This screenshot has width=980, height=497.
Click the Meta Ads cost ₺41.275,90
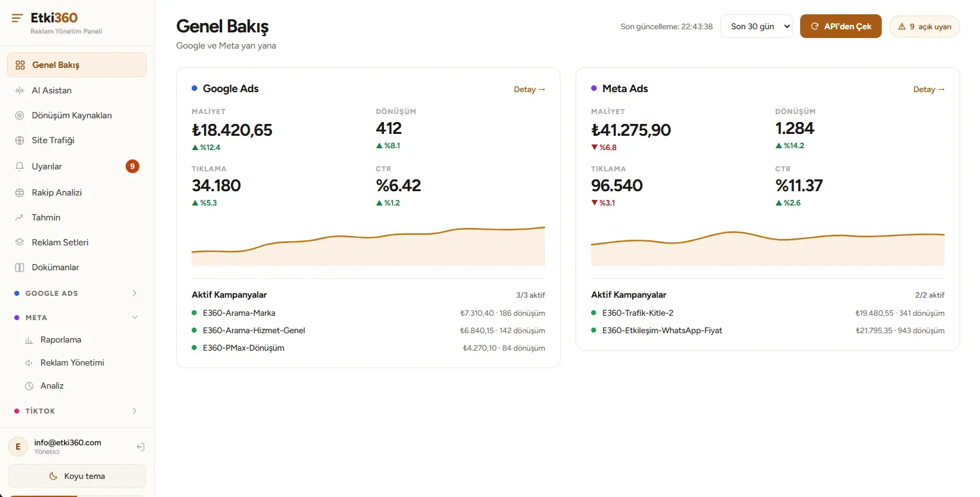point(631,130)
